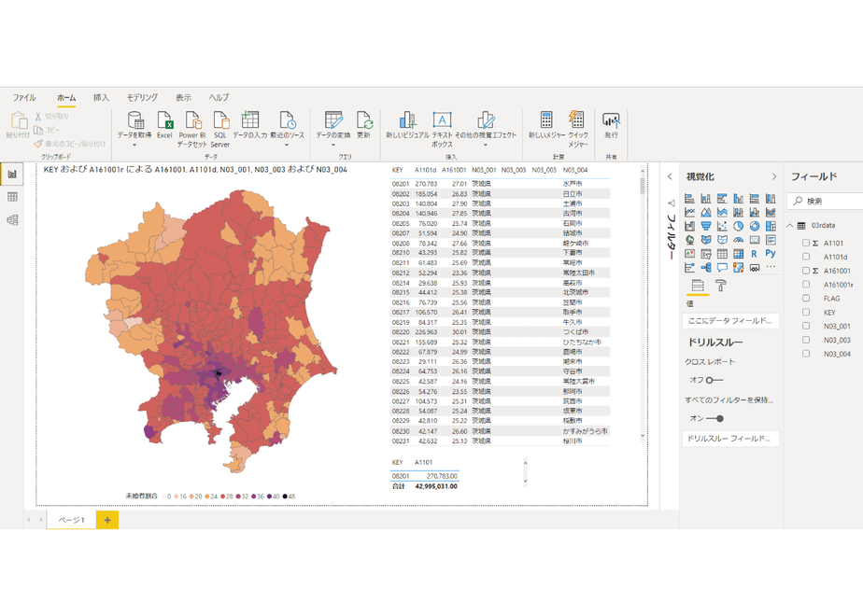Import data from Excel
863x616 pixels.
(x=164, y=125)
